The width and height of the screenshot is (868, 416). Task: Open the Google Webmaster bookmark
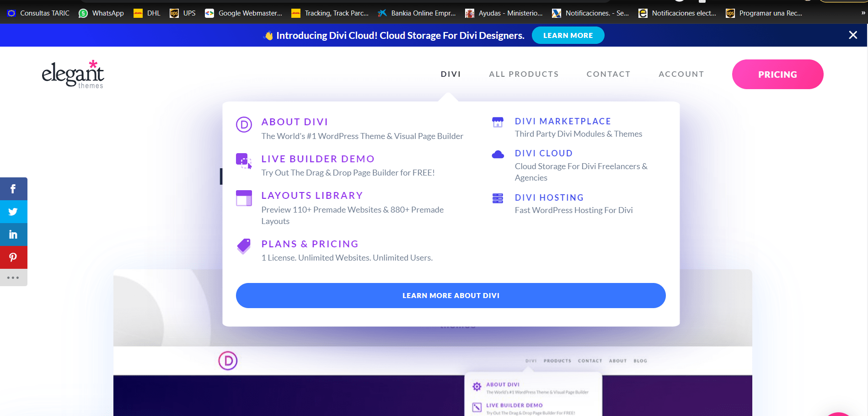tap(243, 13)
